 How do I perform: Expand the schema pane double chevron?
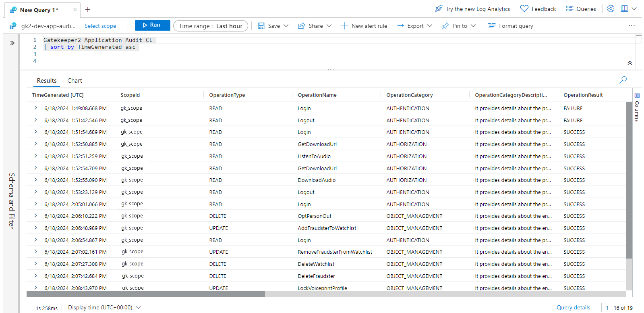click(x=12, y=43)
